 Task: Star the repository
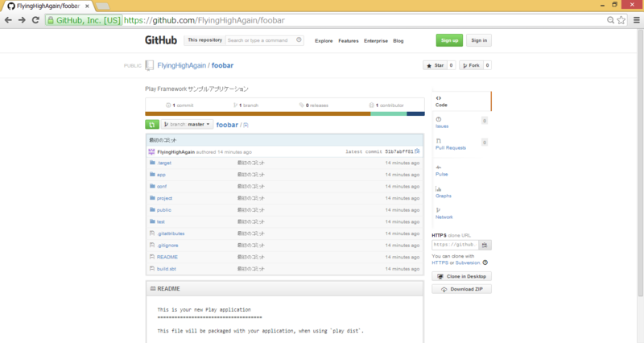(435, 65)
